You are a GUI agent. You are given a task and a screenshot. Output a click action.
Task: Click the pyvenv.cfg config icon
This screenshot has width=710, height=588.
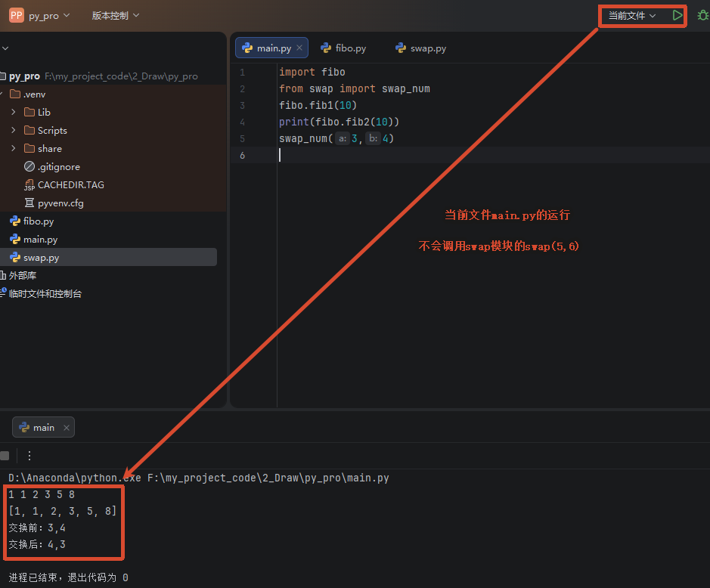tap(29, 203)
